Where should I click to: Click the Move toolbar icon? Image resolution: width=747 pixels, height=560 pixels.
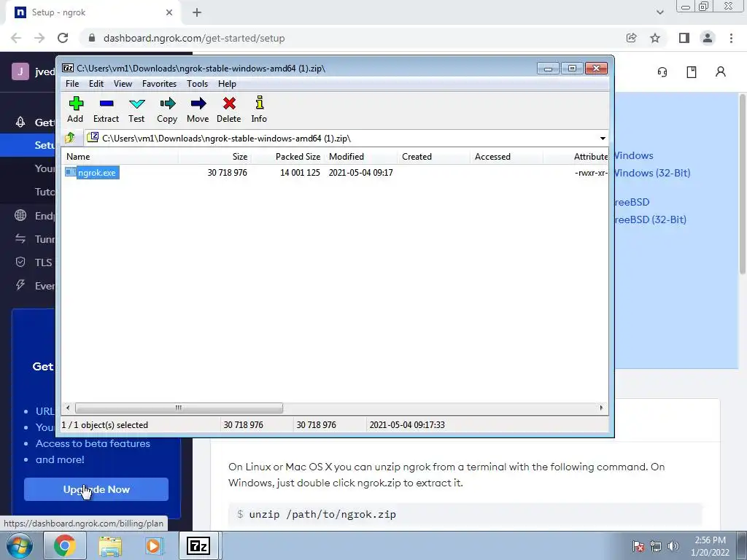coord(198,109)
